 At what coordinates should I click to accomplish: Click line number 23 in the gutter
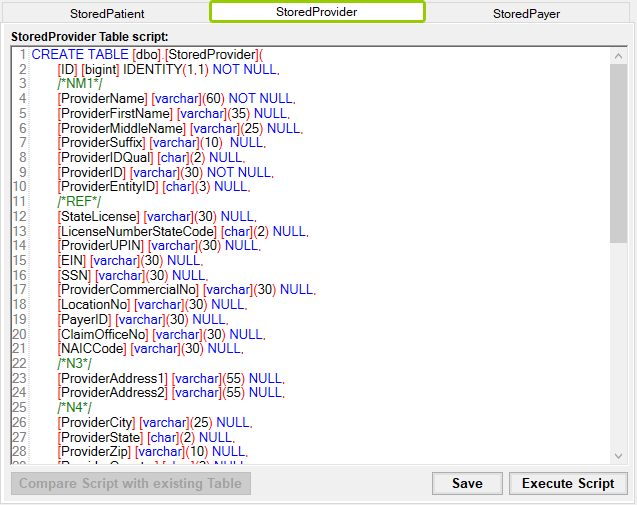[x=20, y=378]
